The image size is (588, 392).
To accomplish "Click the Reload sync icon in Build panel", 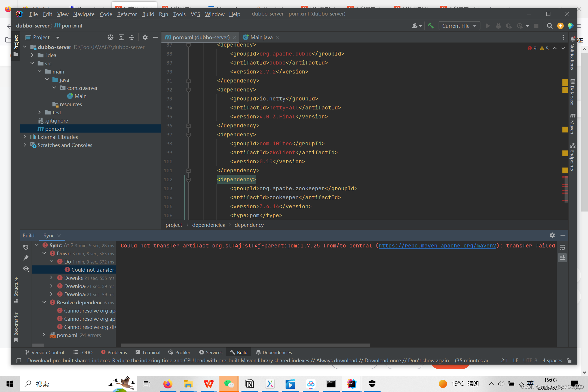I will (26, 247).
